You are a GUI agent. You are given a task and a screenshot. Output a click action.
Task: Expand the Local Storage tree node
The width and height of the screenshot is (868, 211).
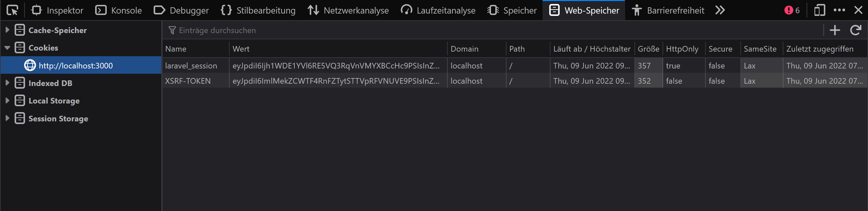click(x=7, y=101)
